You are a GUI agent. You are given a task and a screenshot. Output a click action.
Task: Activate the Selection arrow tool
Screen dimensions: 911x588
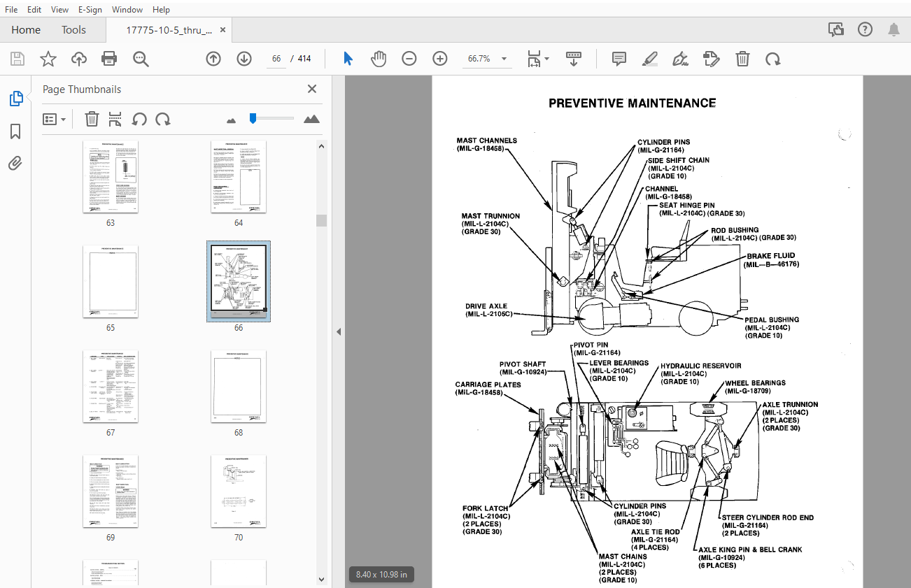coord(348,59)
